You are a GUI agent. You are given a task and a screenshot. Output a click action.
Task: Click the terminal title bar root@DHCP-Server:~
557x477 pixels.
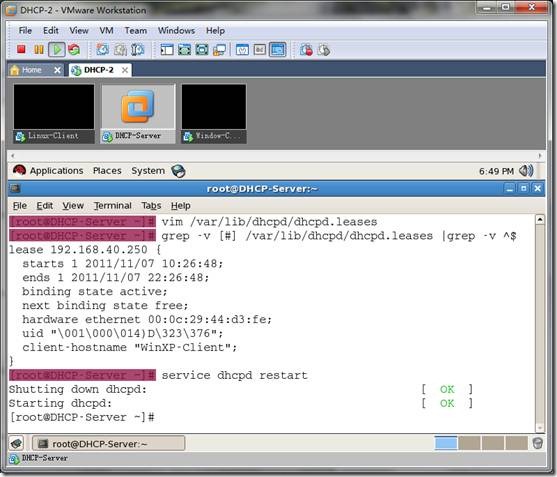coord(262,189)
